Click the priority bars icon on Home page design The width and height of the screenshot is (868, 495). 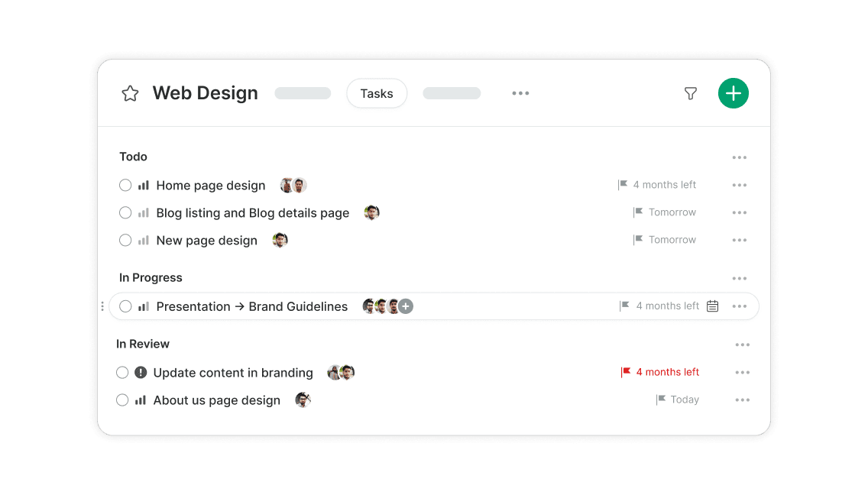(142, 185)
